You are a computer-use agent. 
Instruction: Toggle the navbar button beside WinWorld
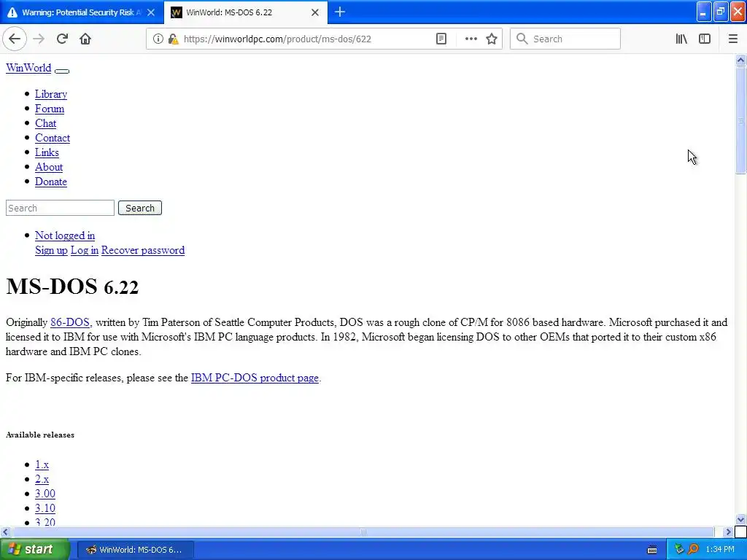click(62, 71)
